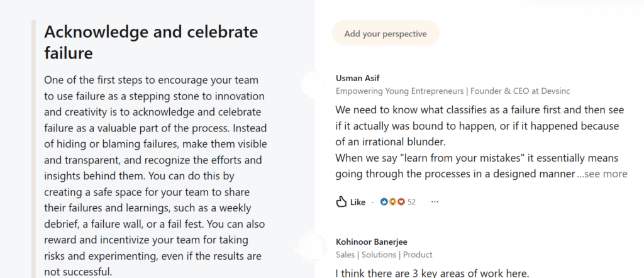Click the thumbs-up Like icon on Usman's comment
The width and height of the screenshot is (644, 278).
point(341,202)
